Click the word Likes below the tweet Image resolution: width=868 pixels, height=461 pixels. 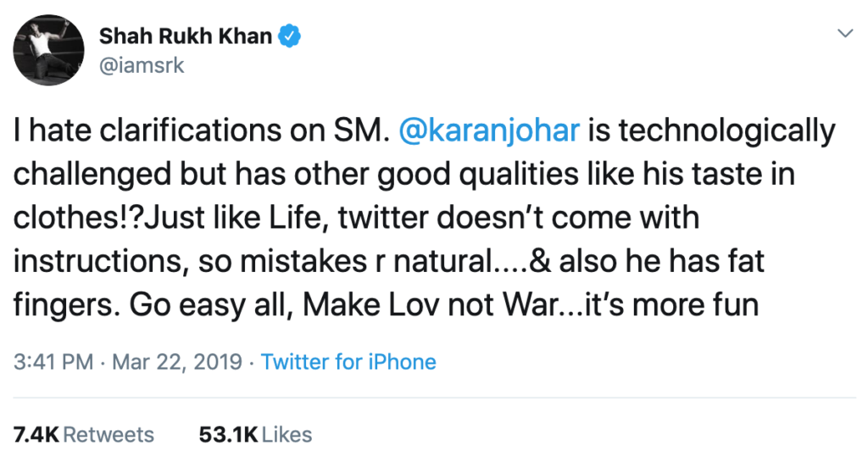click(287, 435)
